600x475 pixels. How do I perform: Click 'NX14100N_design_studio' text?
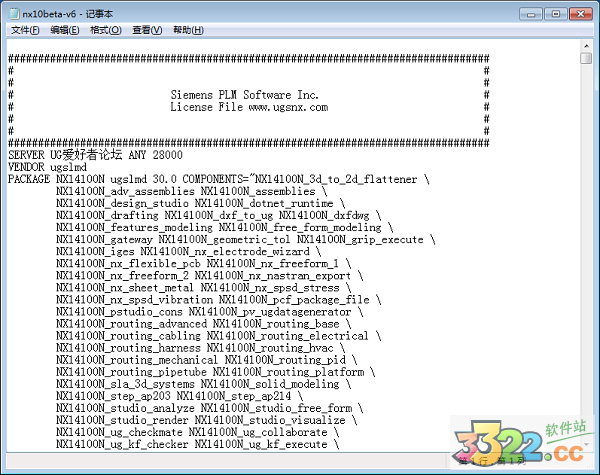coord(122,203)
